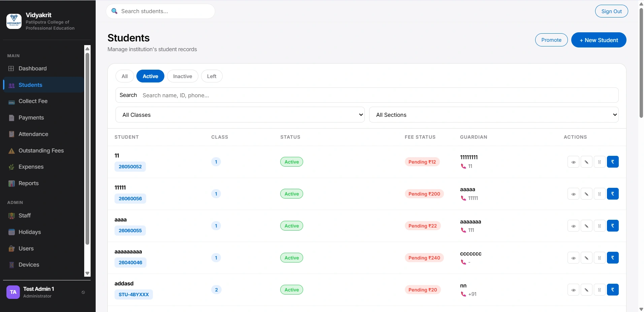Click the Vidyakrit logo
644x312 pixels.
pos(14,21)
